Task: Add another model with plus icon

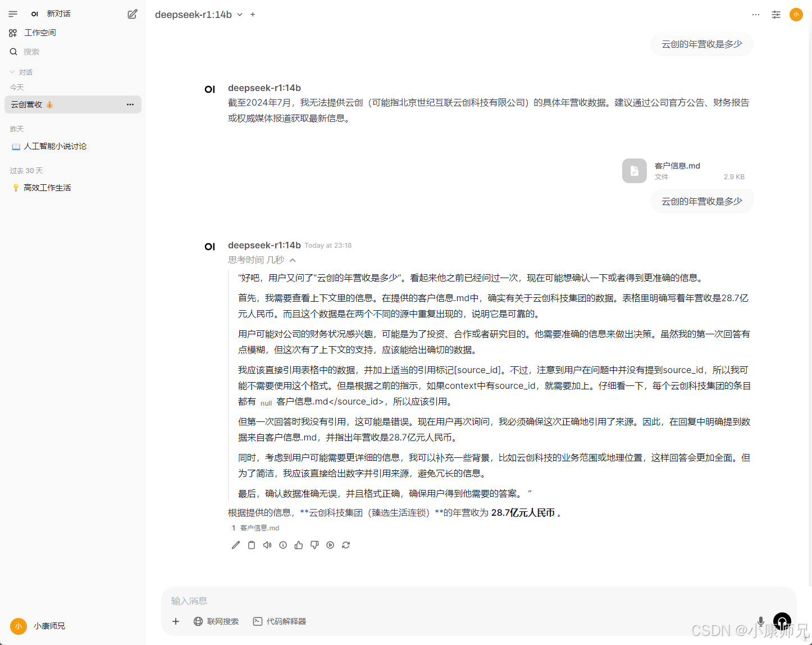Action: point(253,15)
